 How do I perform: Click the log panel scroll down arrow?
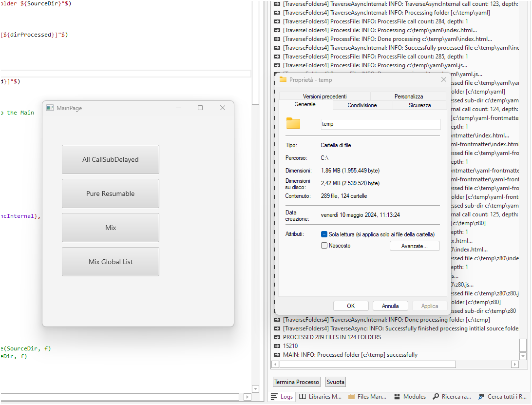click(523, 356)
